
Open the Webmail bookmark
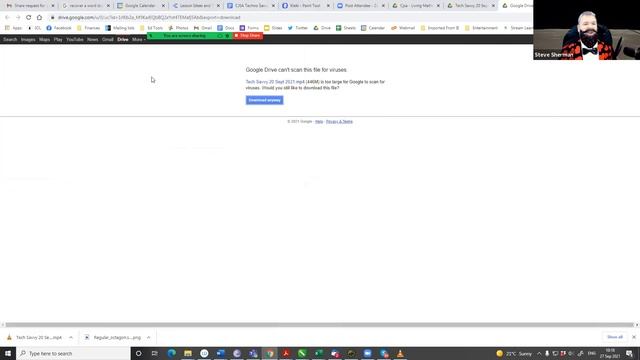403,28
